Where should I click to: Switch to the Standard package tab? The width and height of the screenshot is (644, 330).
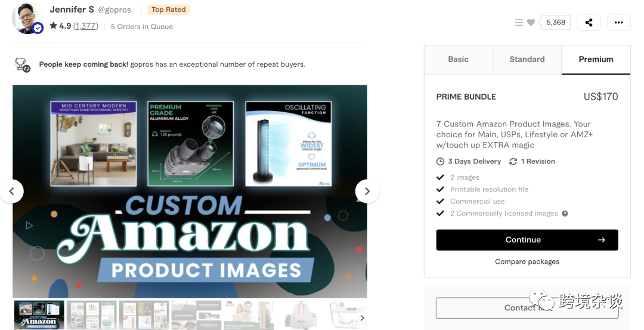527,60
